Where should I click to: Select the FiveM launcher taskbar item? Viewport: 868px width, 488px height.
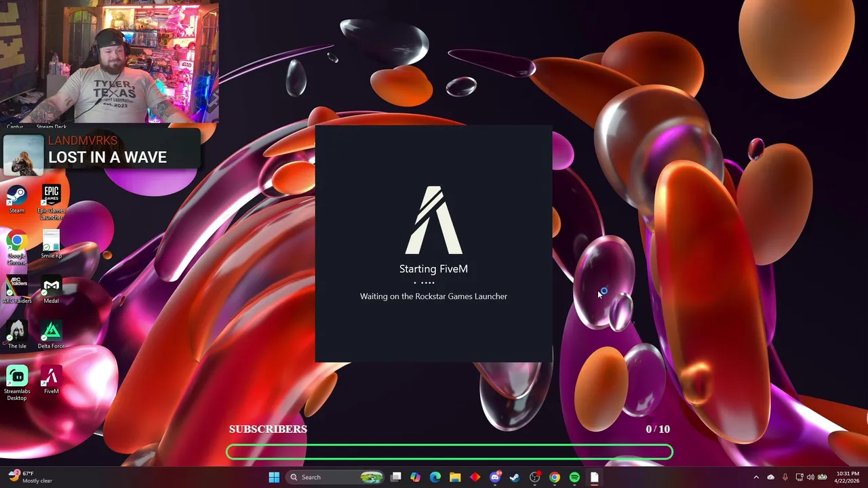pyautogui.click(x=594, y=477)
